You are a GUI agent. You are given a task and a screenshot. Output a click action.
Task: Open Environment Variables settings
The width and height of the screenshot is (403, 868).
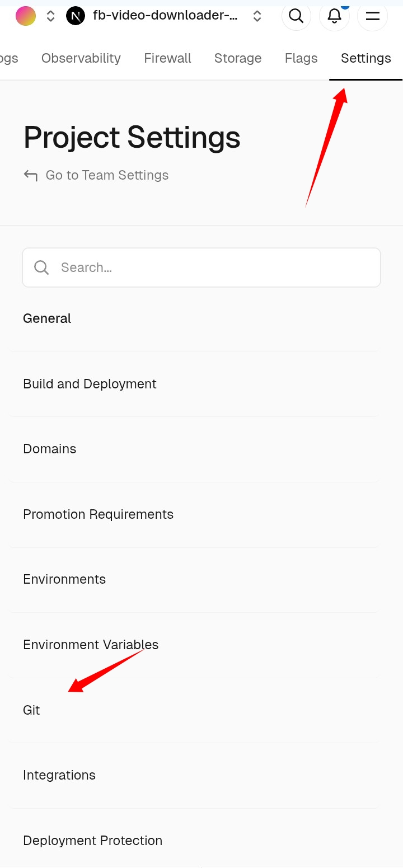(x=91, y=645)
